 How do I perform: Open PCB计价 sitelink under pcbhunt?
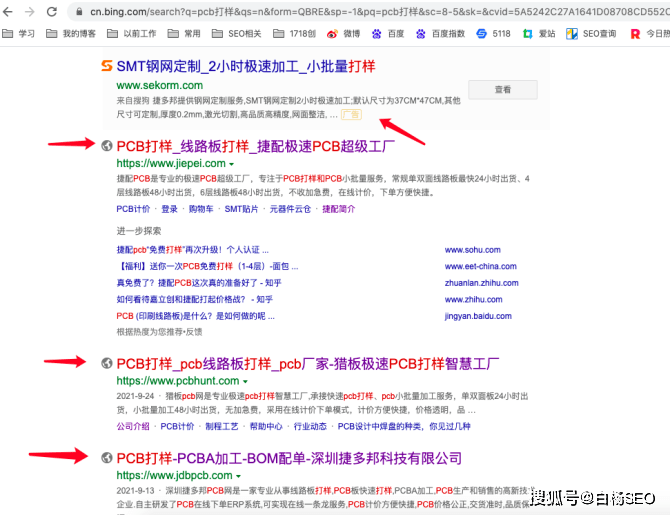(x=177, y=426)
